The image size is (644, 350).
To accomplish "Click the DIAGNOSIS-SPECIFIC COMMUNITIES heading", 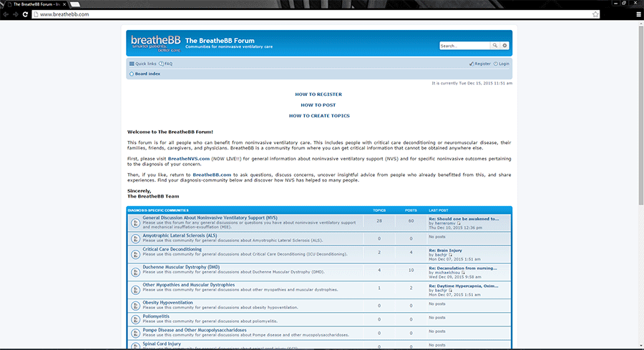I will [x=158, y=210].
